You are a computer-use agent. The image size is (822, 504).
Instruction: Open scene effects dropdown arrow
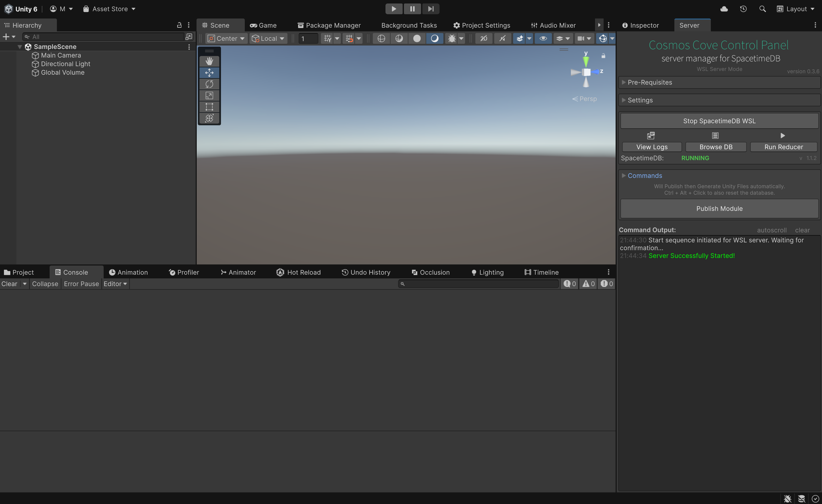(x=529, y=38)
